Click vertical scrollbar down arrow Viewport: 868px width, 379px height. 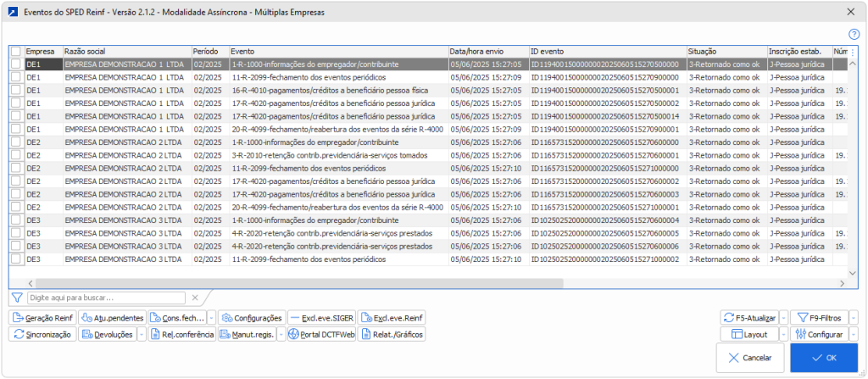tap(853, 273)
